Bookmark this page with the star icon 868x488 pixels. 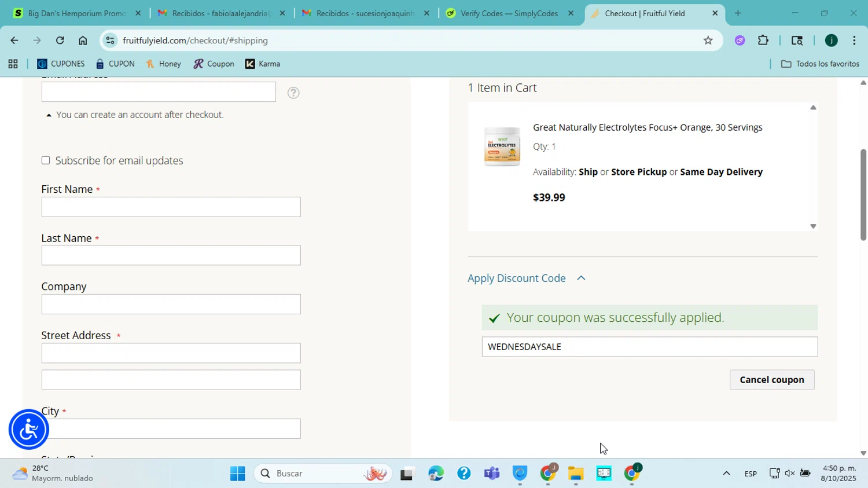click(x=708, y=41)
